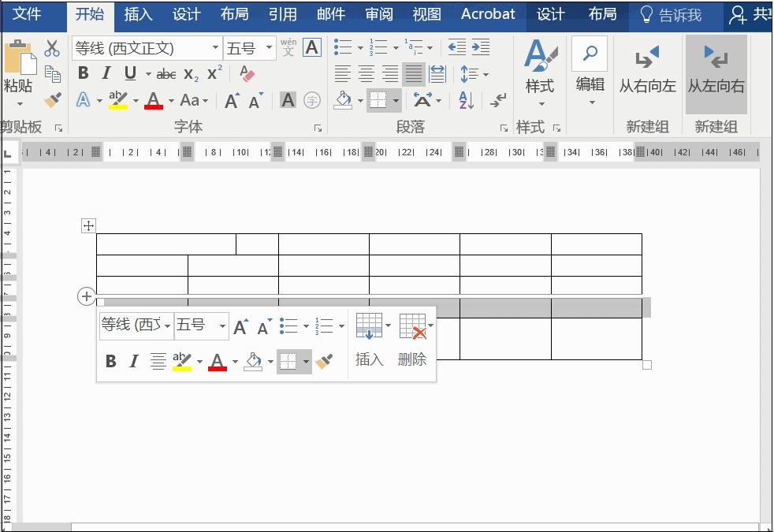
Task: Select the red font color swatch
Action: (154, 100)
